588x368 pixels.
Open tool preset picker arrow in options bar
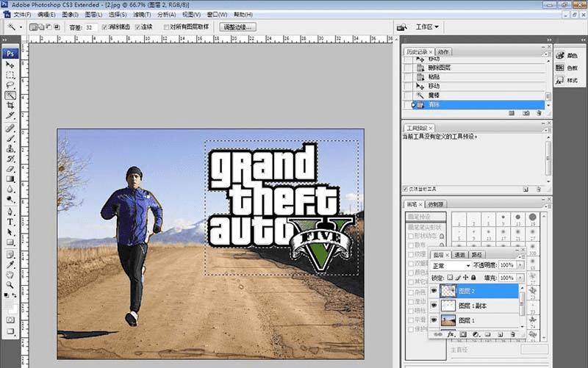[21, 27]
